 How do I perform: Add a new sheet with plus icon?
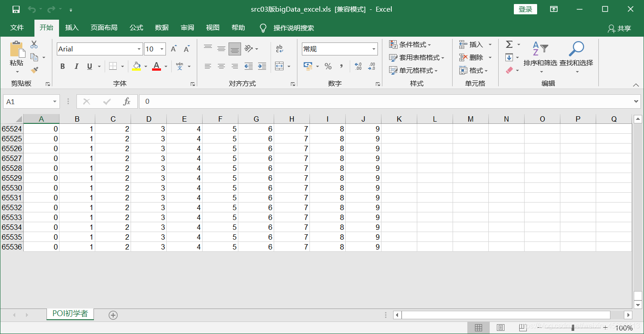point(113,315)
